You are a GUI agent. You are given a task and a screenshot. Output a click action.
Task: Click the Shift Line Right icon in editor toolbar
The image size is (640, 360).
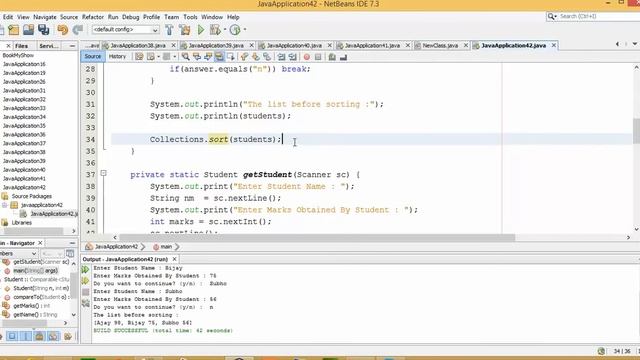click(x=293, y=57)
